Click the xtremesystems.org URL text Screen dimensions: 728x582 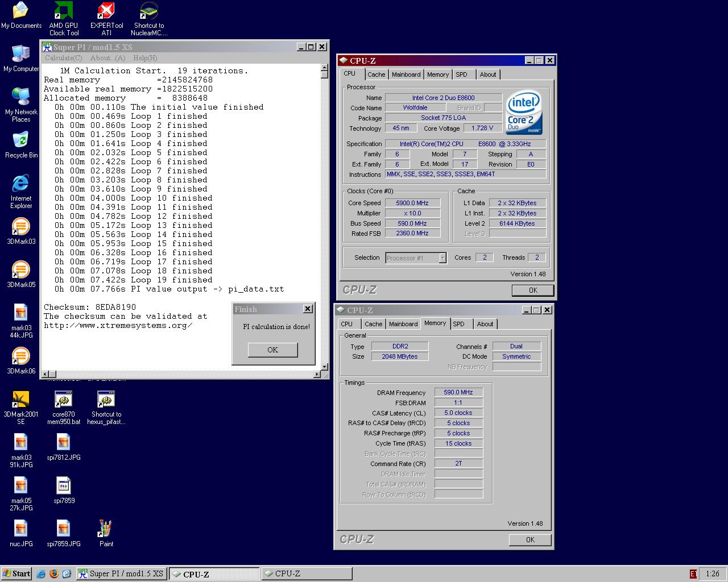pos(118,326)
